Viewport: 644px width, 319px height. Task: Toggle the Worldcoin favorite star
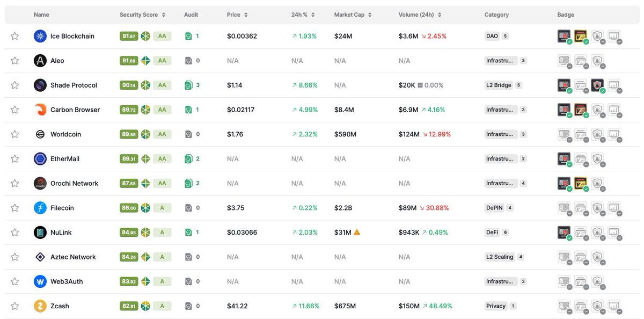(x=15, y=134)
